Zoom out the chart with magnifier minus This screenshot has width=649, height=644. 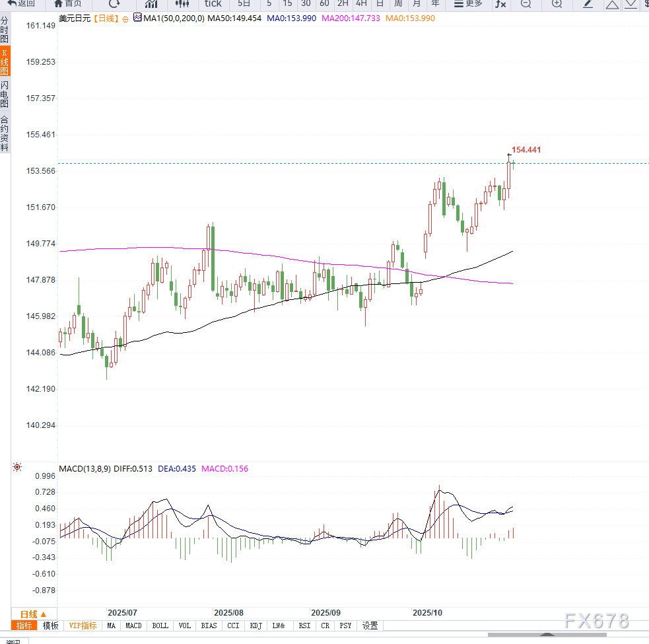click(526, 4)
